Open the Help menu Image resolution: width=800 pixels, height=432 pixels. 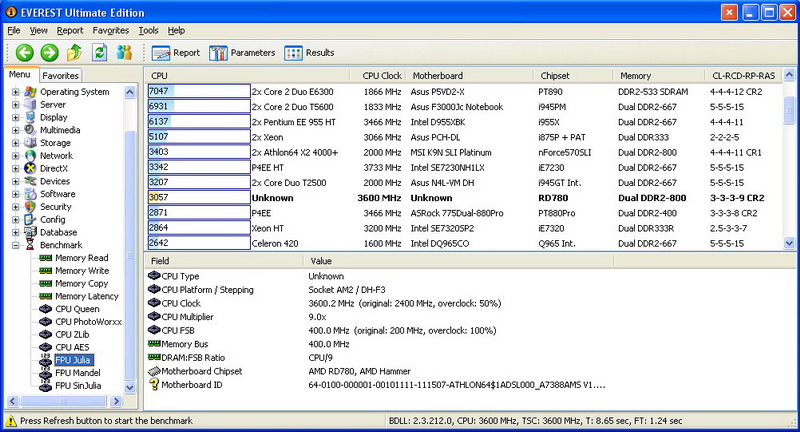pos(176,31)
